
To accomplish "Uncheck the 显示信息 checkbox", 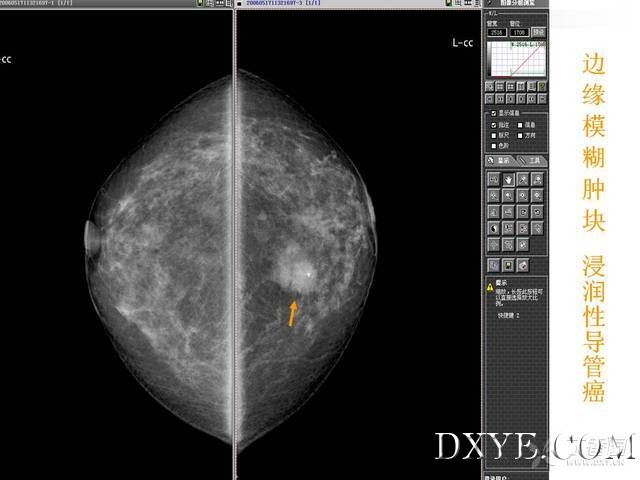I will [x=493, y=113].
